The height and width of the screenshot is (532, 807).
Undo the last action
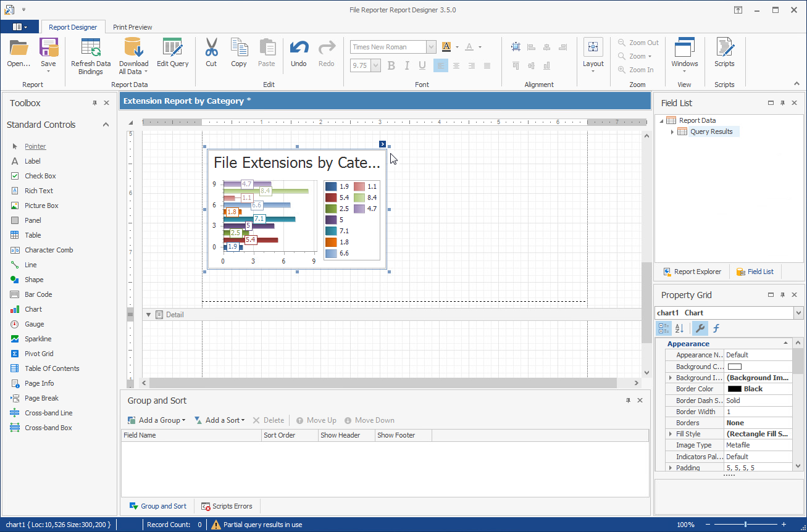[x=299, y=49]
